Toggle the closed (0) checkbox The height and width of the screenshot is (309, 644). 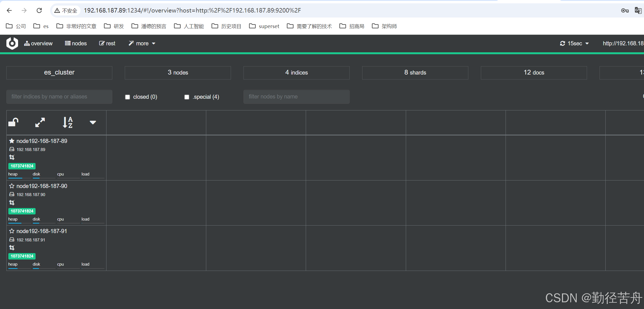[128, 97]
